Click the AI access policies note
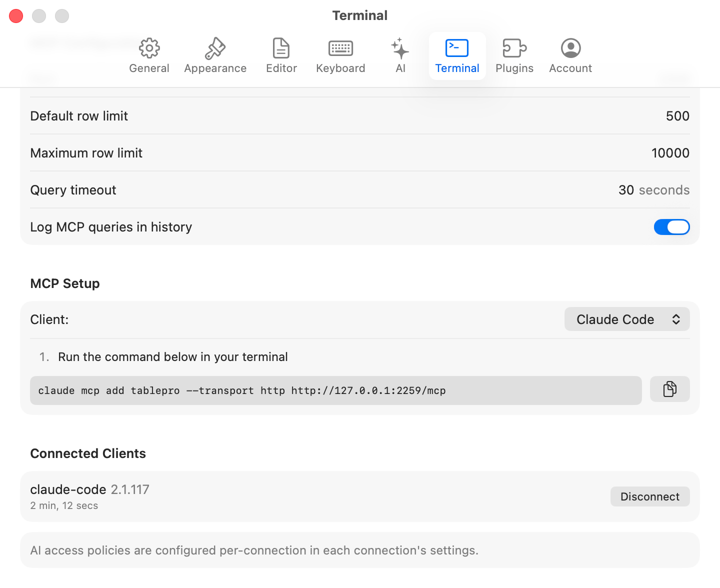 pyautogui.click(x=254, y=550)
